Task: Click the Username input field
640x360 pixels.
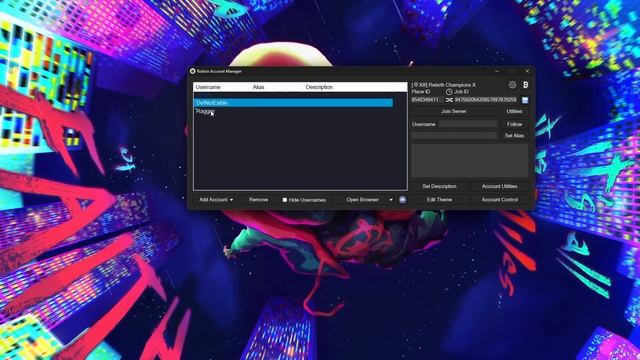Action: coord(468,124)
